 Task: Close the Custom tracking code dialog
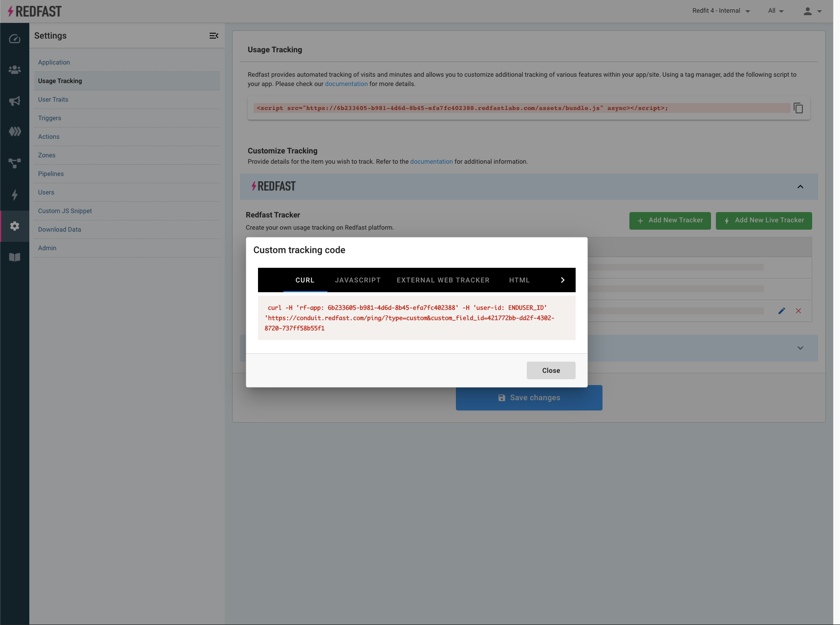point(551,370)
